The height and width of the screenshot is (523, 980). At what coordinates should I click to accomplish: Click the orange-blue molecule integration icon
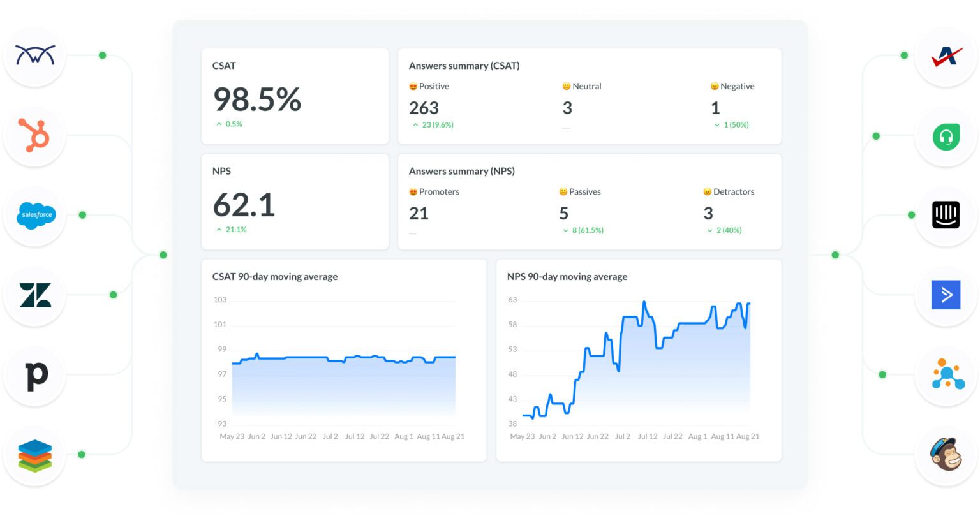click(946, 374)
